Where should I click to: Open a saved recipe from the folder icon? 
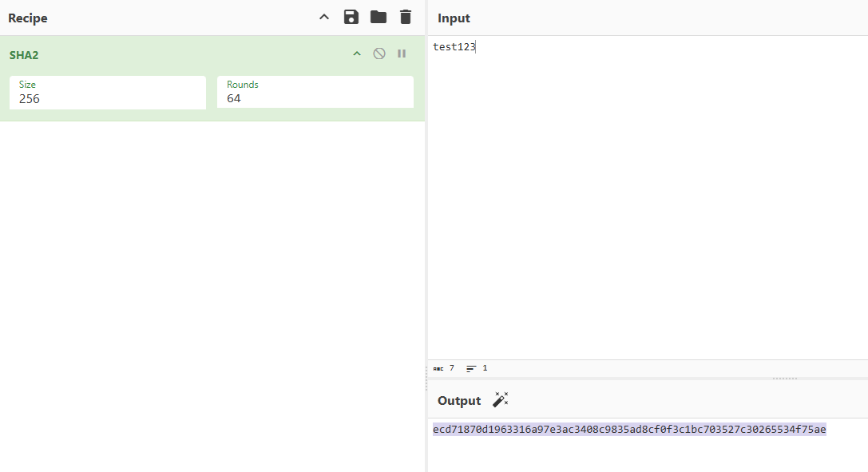[378, 16]
